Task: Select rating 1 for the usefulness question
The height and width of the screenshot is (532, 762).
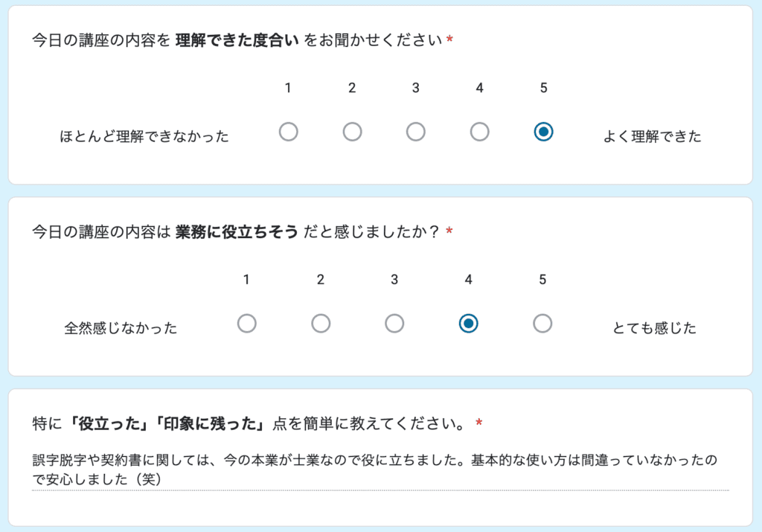Action: tap(246, 324)
